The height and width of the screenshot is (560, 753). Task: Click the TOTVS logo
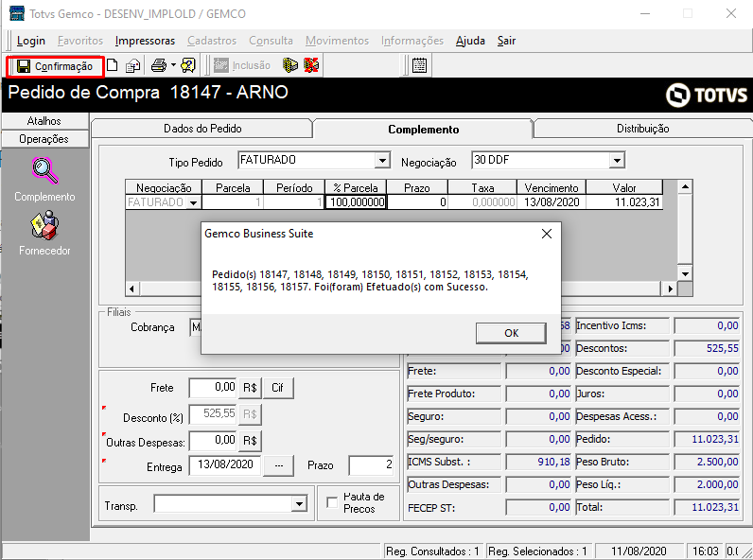pyautogui.click(x=707, y=95)
